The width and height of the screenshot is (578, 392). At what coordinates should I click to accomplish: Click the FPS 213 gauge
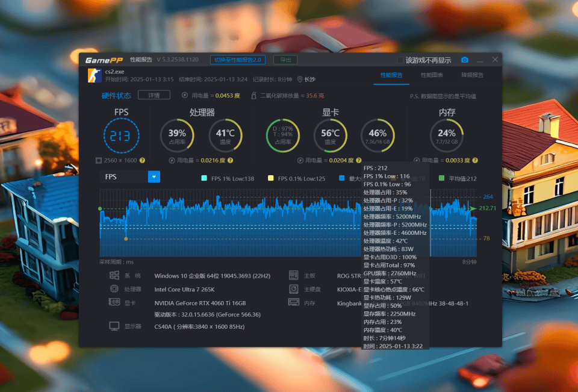[x=121, y=135]
